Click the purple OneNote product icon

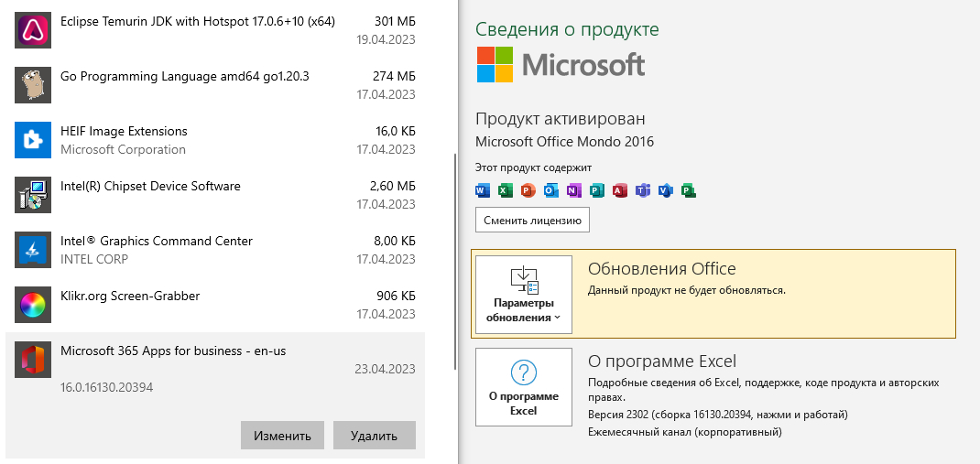click(x=574, y=190)
